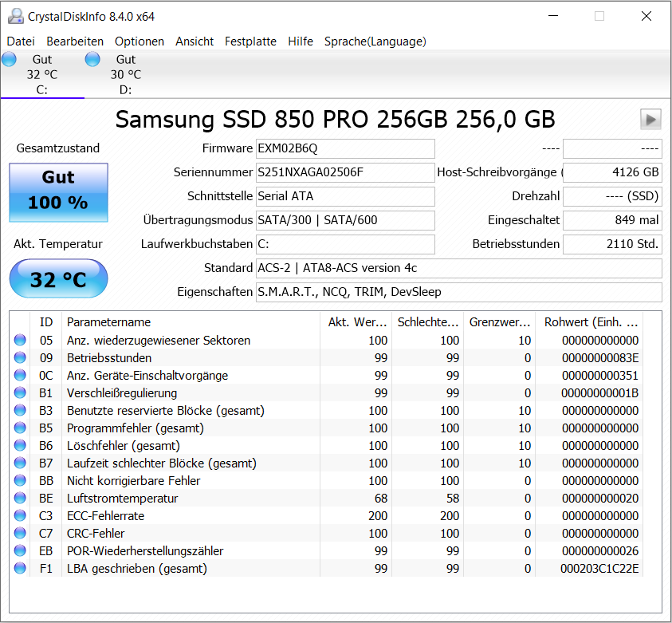The image size is (672, 623).
Task: Click the blue health indicator above C: drive
Action: coord(9,58)
